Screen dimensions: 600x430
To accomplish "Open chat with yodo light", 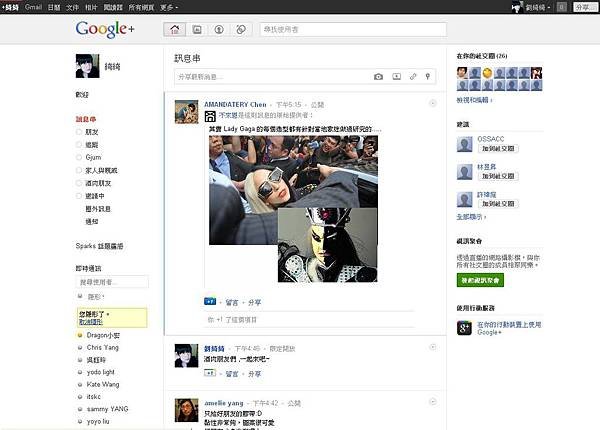I will 100,372.
